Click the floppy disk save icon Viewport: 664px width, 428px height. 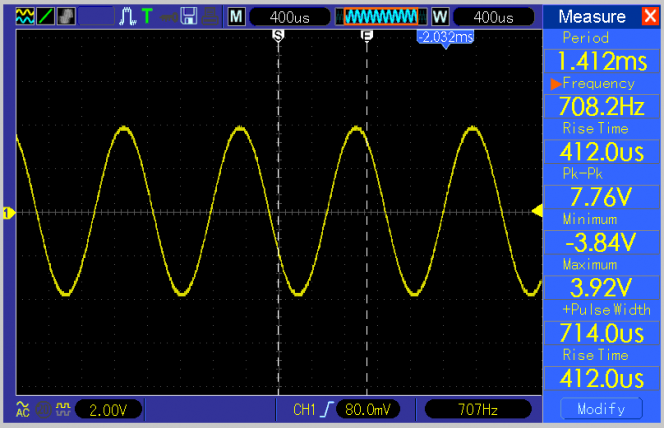click(x=188, y=17)
